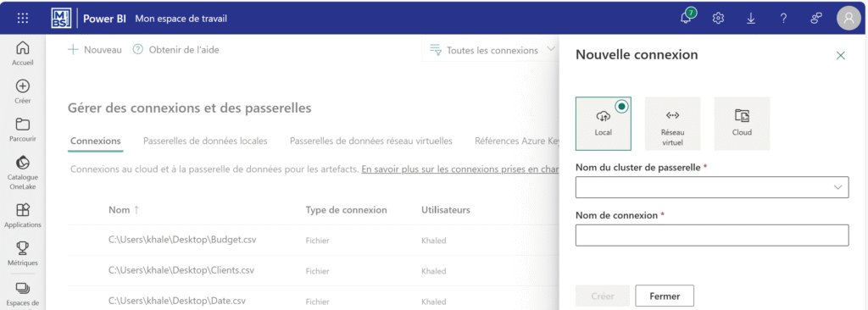This screenshot has width=868, height=310.
Task: Click Mon espace de travail in header
Action: point(181,19)
